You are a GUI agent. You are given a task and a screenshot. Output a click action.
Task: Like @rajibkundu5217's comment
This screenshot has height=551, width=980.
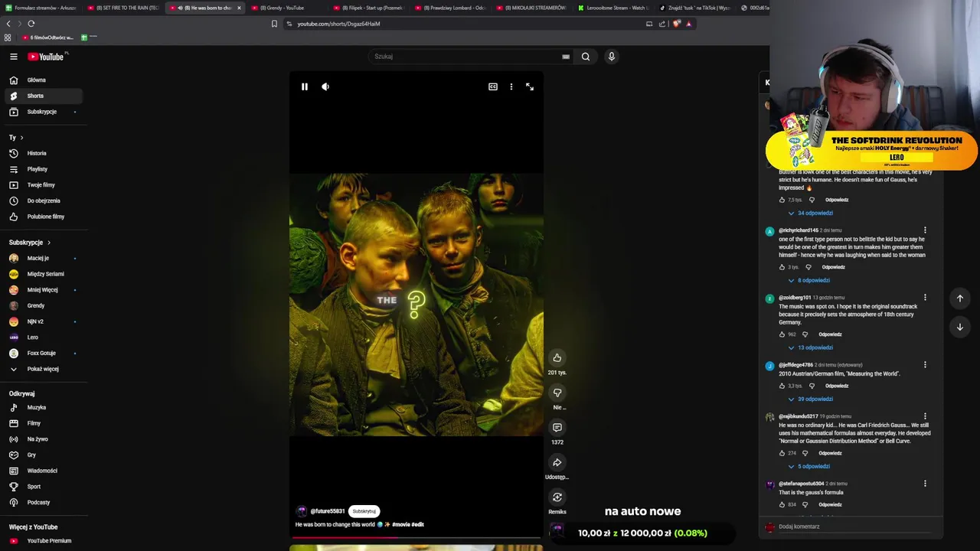782,453
